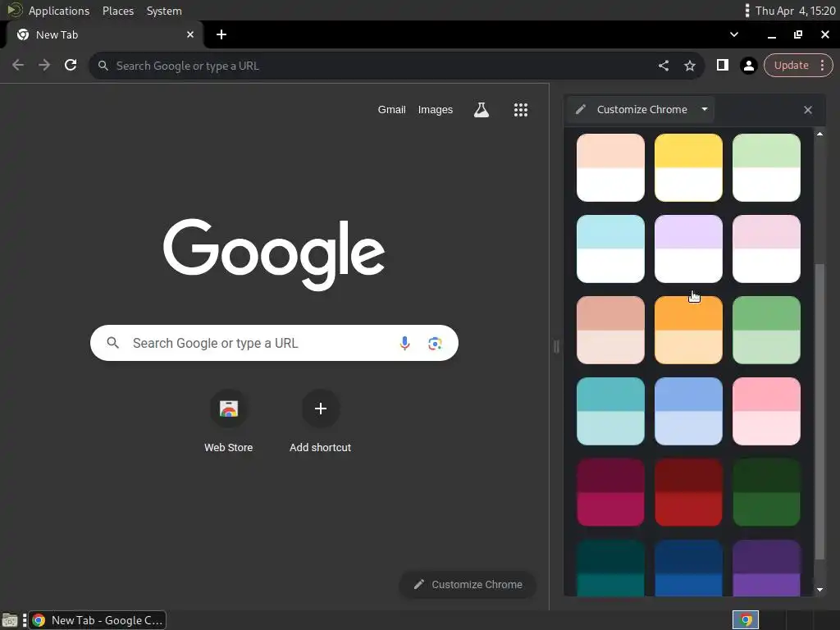Open the Places menu
This screenshot has height=630, width=840.
click(x=118, y=11)
